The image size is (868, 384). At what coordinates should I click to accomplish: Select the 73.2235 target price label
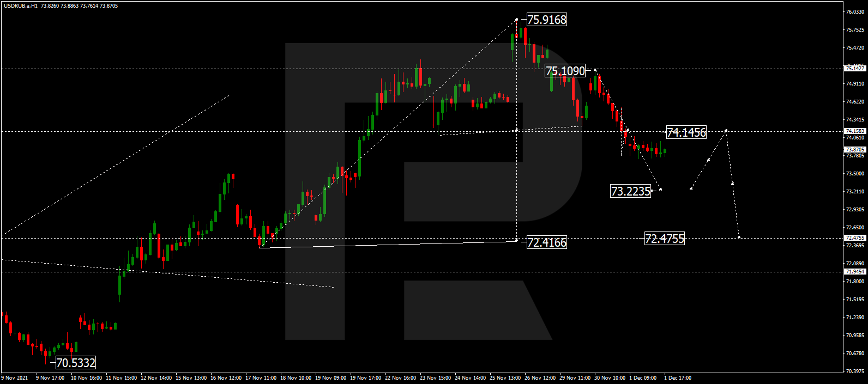[630, 191]
